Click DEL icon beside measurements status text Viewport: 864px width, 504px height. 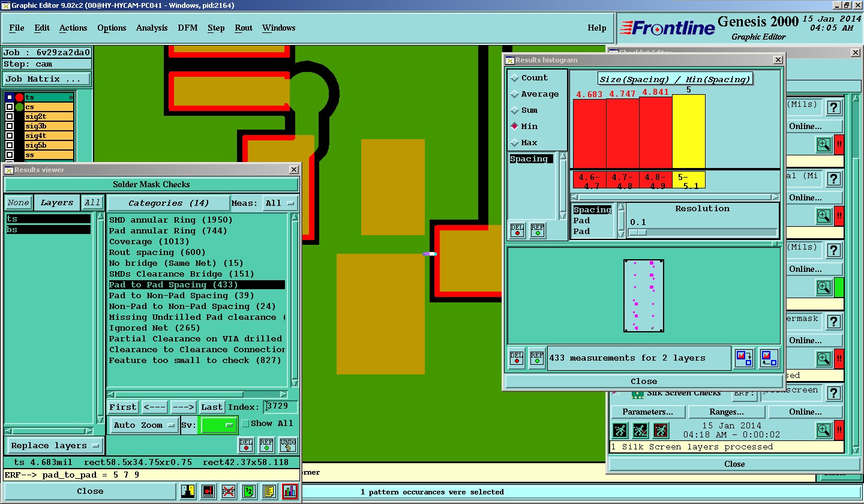517,358
